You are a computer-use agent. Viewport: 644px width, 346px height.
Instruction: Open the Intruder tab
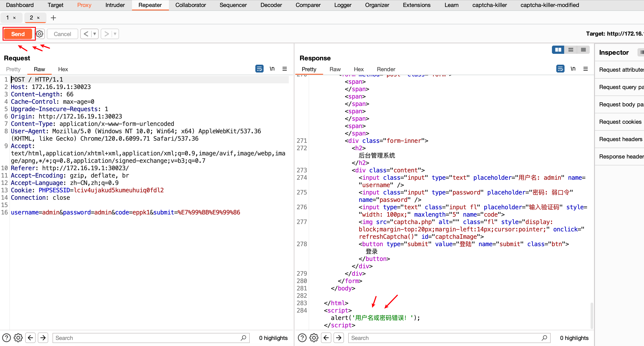click(115, 5)
